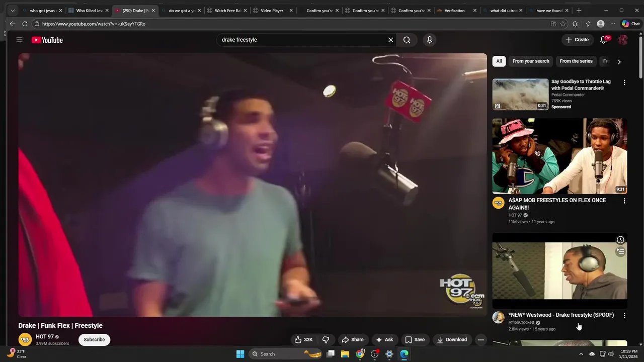Run the search with the magnifier button

click(407, 40)
